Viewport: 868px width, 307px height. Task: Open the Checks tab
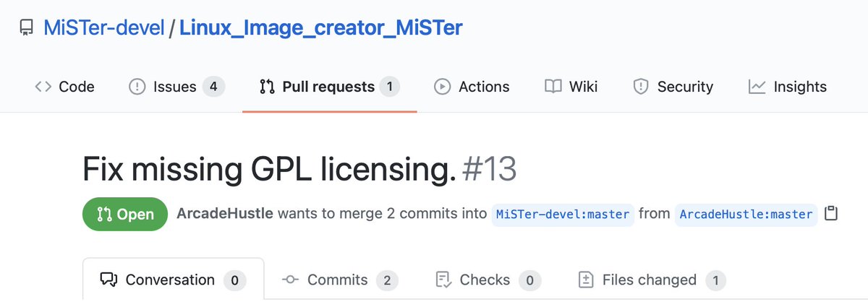[488, 280]
